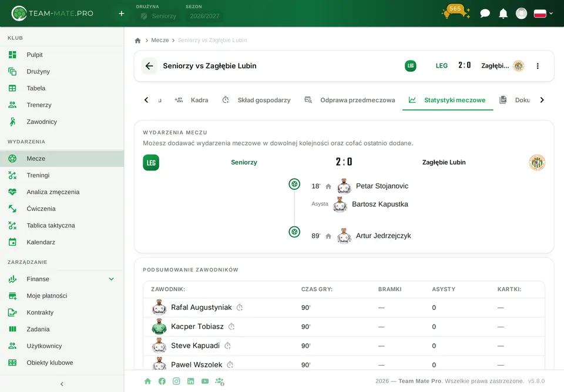Click the 18' goal event marker
Image resolution: width=564 pixels, height=392 pixels.
coord(294,185)
